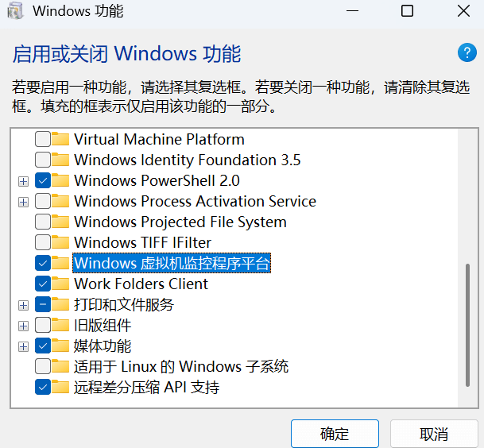
Task: Expand the 旧版组件 tree node
Action: tap(23, 326)
